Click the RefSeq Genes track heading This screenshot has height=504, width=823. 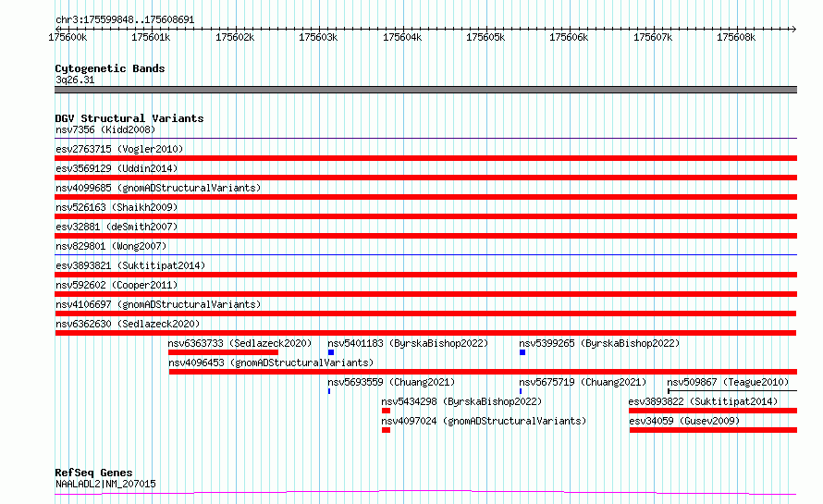pyautogui.click(x=93, y=473)
